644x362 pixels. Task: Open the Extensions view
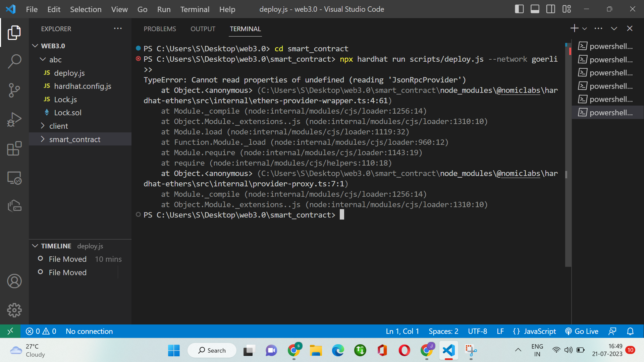[14, 148]
